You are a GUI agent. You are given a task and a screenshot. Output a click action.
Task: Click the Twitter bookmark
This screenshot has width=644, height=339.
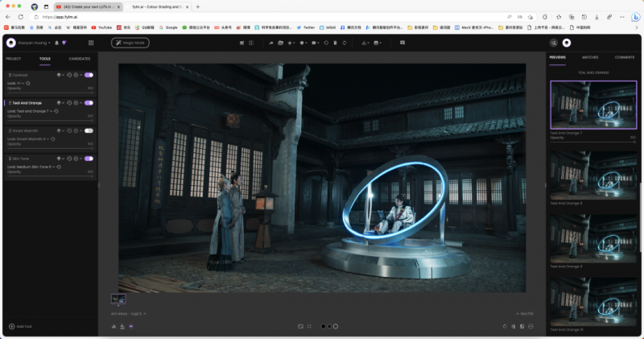pyautogui.click(x=306, y=27)
